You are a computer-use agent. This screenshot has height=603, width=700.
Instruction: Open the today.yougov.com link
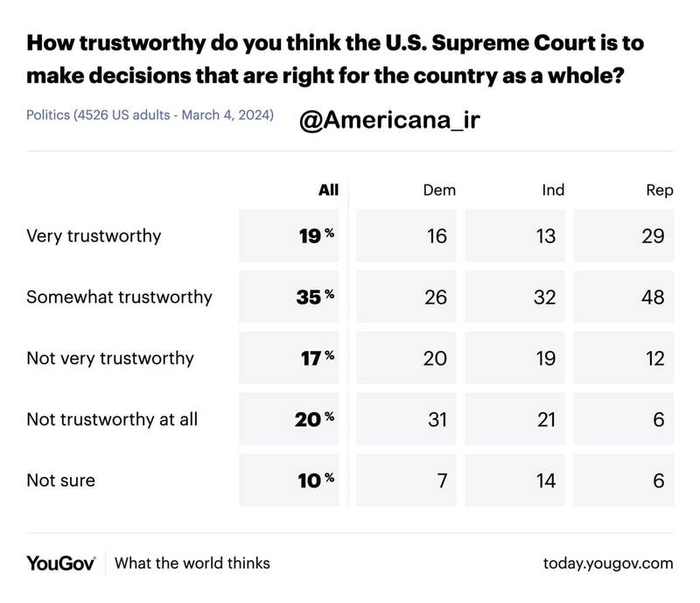click(607, 563)
